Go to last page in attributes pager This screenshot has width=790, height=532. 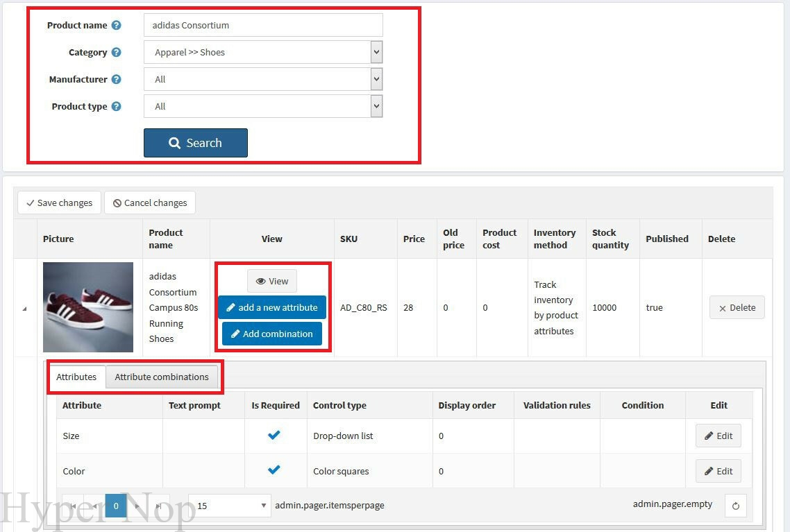(159, 506)
